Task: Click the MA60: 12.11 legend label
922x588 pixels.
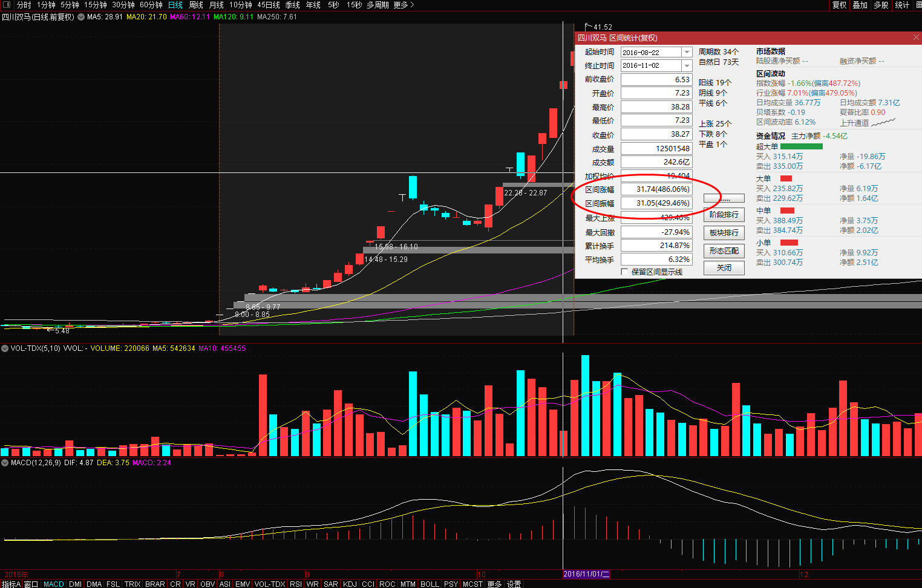Action: click(x=190, y=17)
